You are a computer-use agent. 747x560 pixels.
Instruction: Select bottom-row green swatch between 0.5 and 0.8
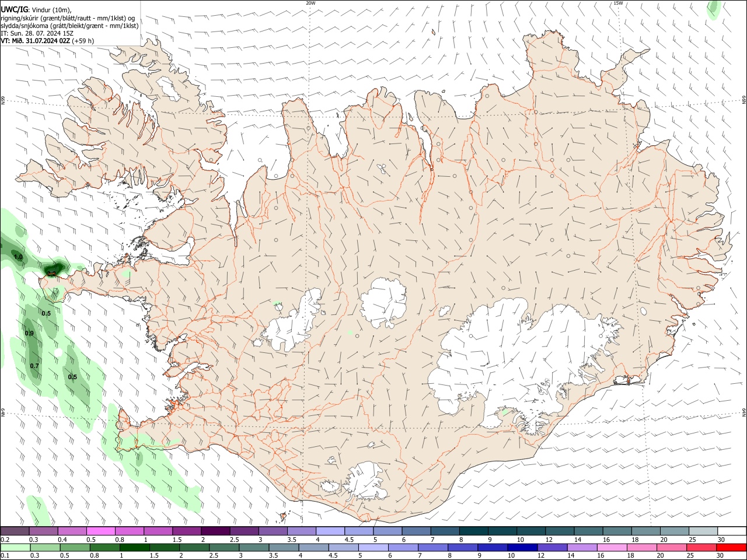pos(75,547)
